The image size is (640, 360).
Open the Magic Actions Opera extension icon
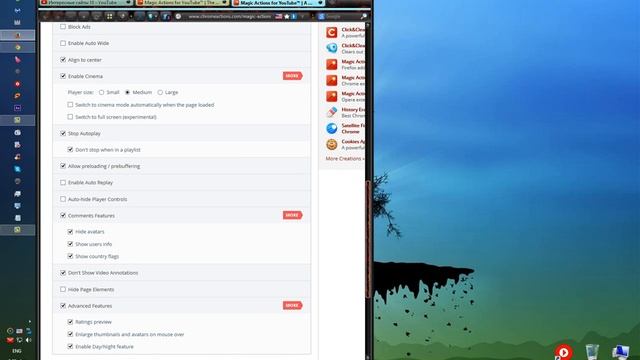pyautogui.click(x=331, y=96)
